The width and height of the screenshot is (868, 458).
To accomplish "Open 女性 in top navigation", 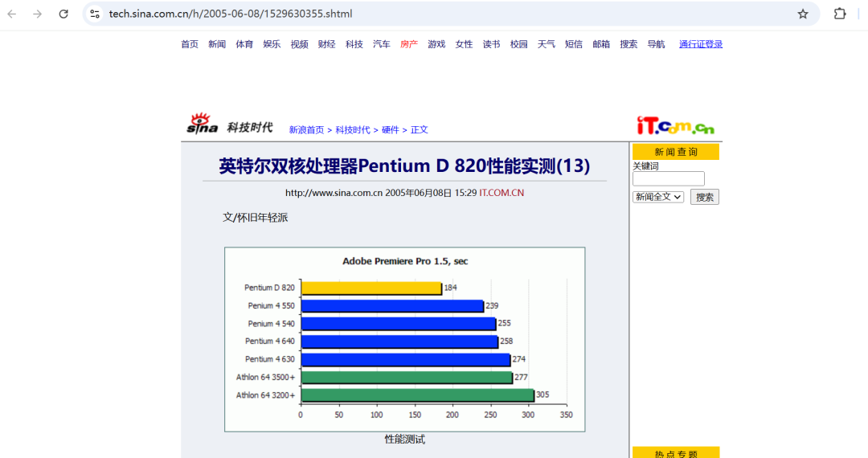I will tap(464, 44).
